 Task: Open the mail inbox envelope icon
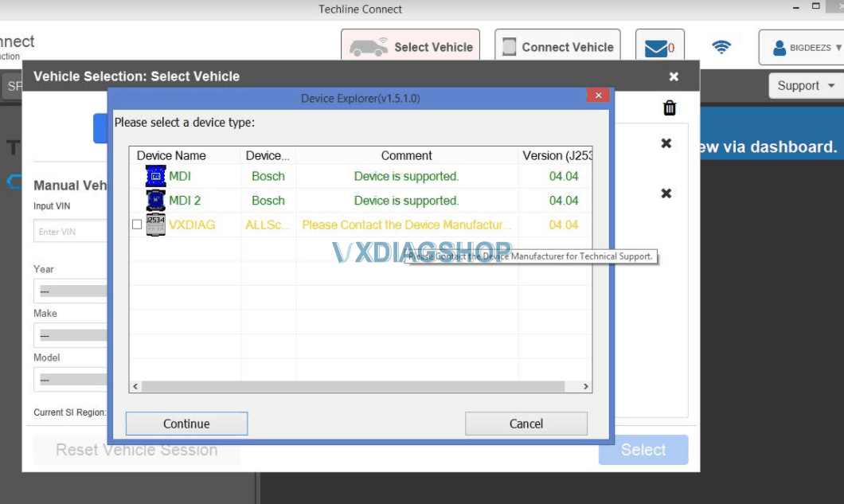tap(656, 49)
